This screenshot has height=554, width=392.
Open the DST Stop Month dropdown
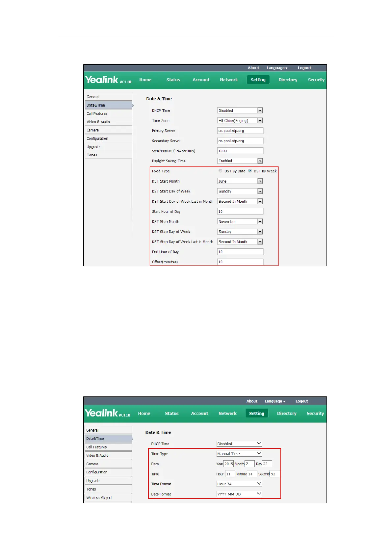click(240, 222)
